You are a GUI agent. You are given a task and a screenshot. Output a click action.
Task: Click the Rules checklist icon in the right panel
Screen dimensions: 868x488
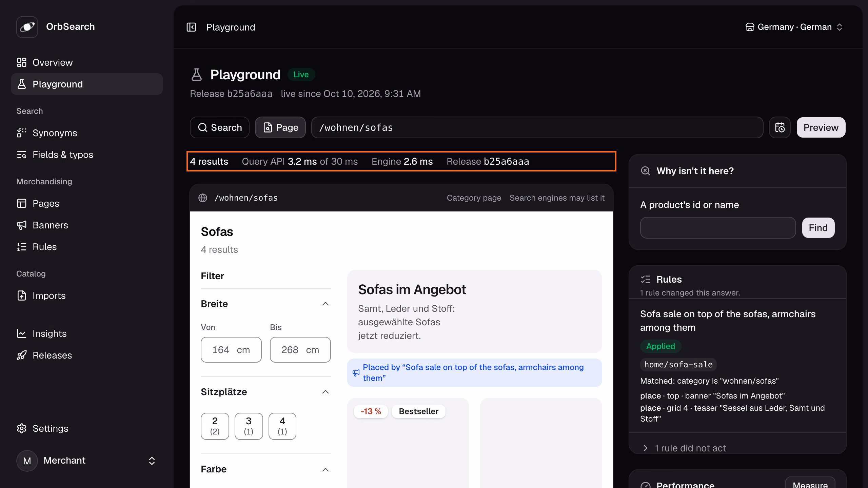pyautogui.click(x=646, y=279)
